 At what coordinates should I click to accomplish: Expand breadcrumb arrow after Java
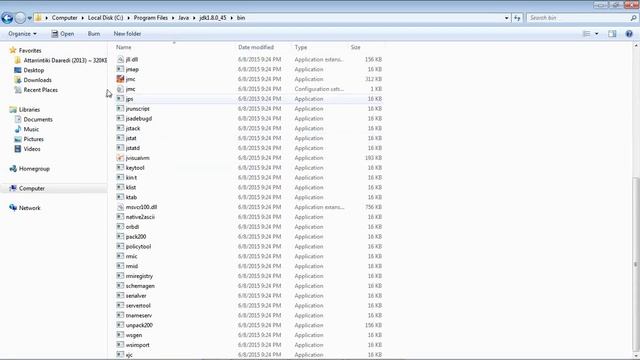194,18
